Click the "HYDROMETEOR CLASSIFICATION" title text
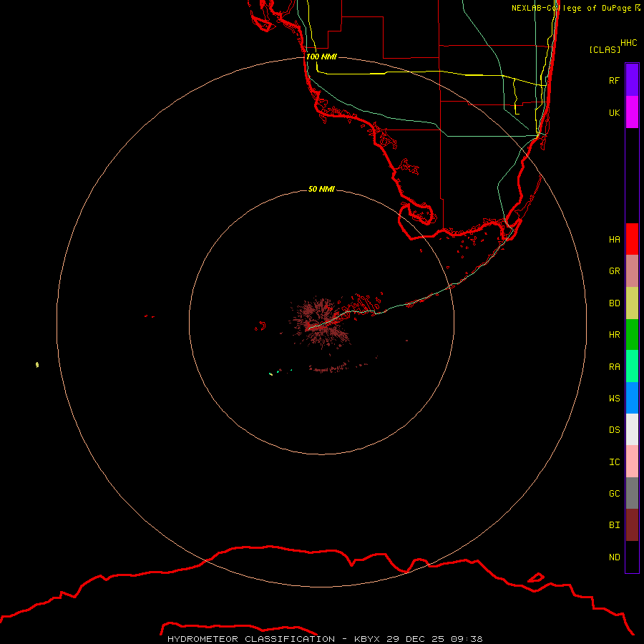This screenshot has width=644, height=644. tap(251, 639)
